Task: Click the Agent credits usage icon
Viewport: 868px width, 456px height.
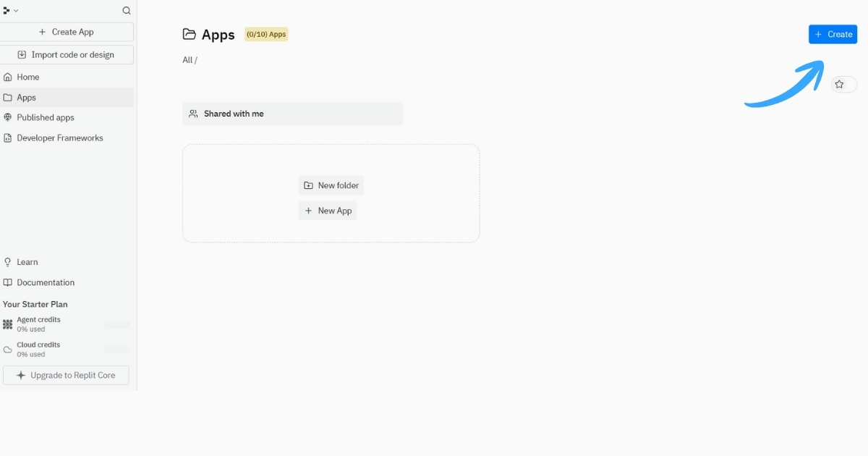Action: tap(8, 324)
